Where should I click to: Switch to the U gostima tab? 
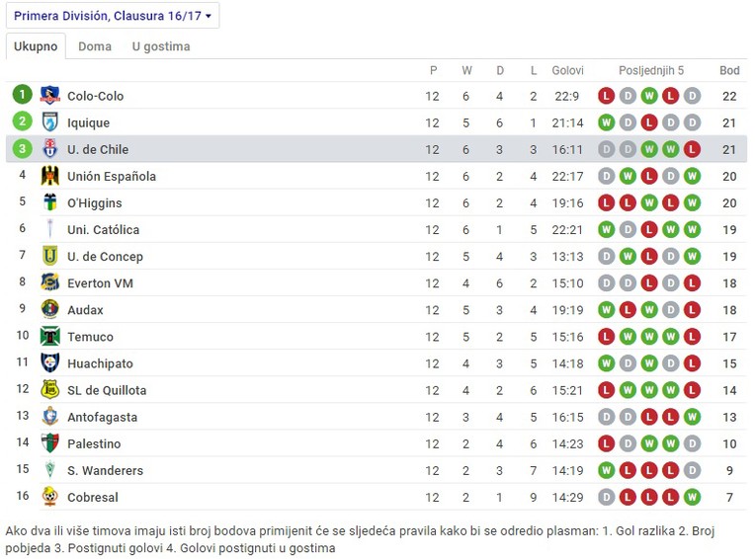tap(161, 46)
